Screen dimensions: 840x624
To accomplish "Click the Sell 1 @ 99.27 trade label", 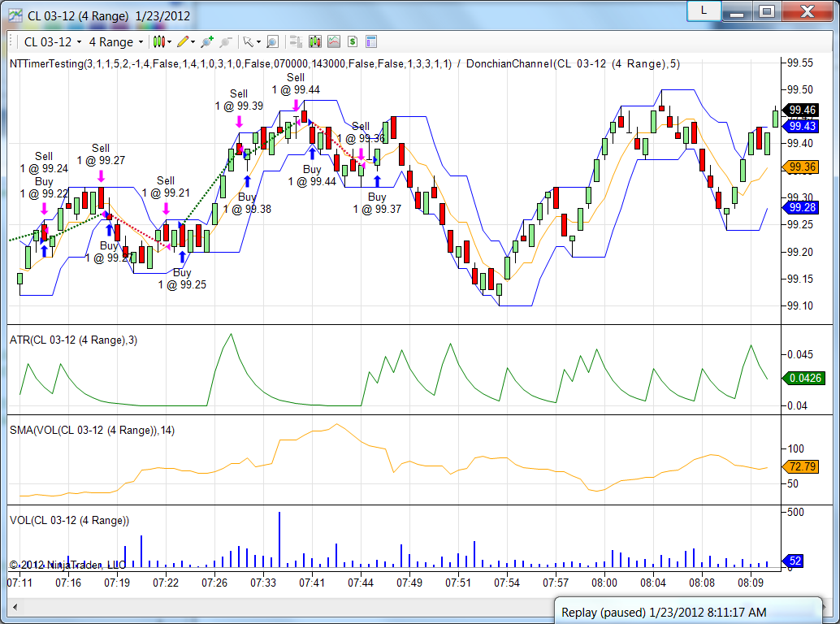I will [x=101, y=154].
